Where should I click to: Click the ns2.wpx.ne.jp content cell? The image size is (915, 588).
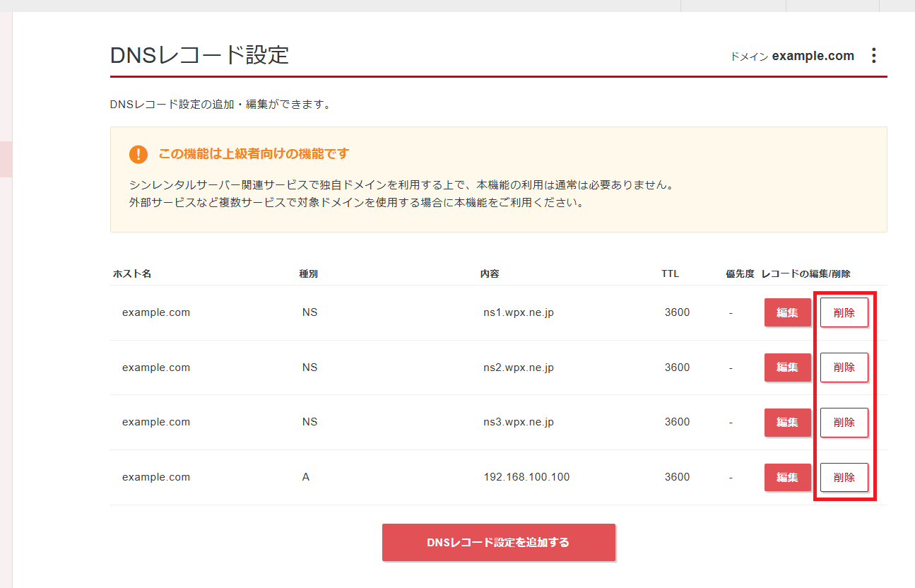[519, 367]
